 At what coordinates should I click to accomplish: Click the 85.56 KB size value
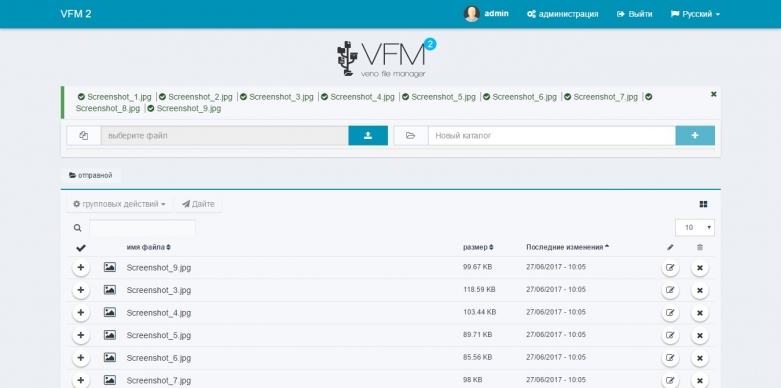pyautogui.click(x=477, y=357)
